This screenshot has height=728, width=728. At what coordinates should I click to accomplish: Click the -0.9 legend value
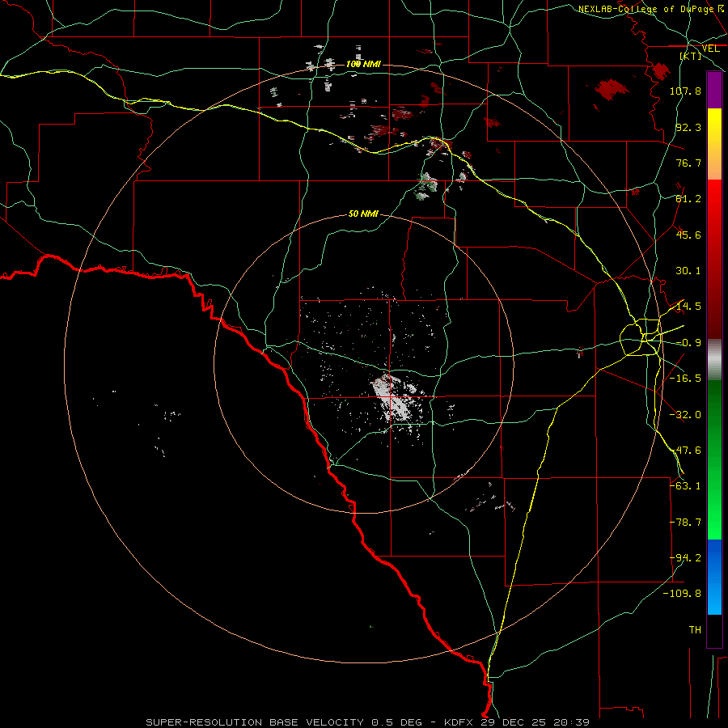(x=688, y=343)
